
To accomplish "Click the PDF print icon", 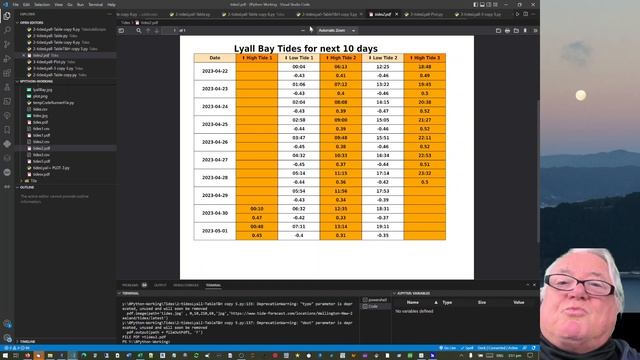I will [x=507, y=30].
